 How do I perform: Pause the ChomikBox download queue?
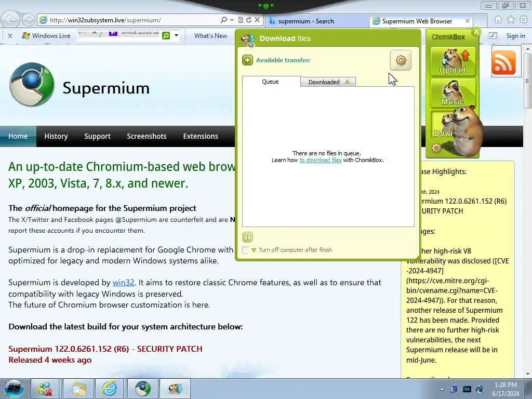[x=248, y=237]
